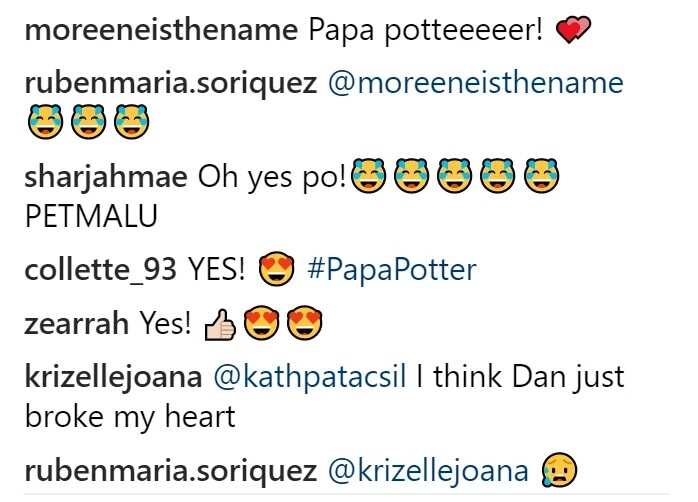Open krizellejoana profile username
The height and width of the screenshot is (502, 698).
(x=114, y=378)
